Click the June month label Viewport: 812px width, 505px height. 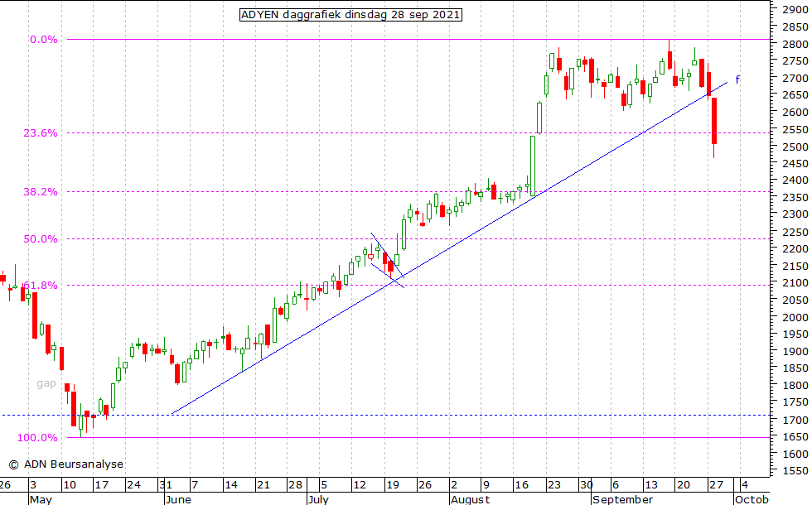(x=179, y=500)
